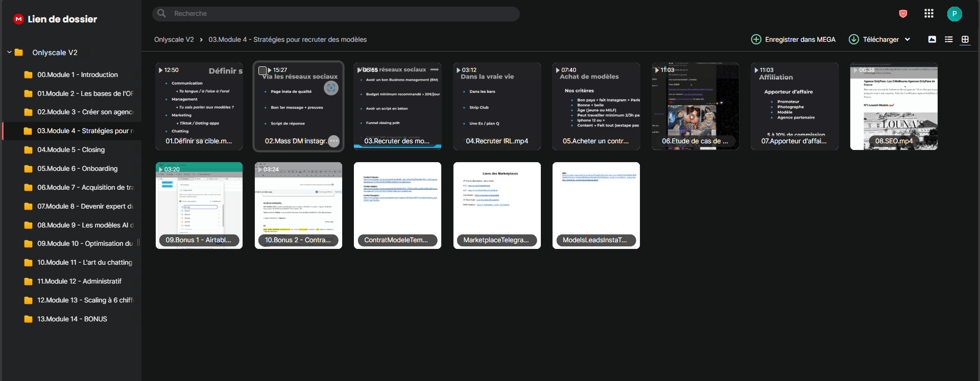Open the 09.Bonus 1 - Airtabl... video
The width and height of the screenshot is (980, 381).
(x=199, y=206)
